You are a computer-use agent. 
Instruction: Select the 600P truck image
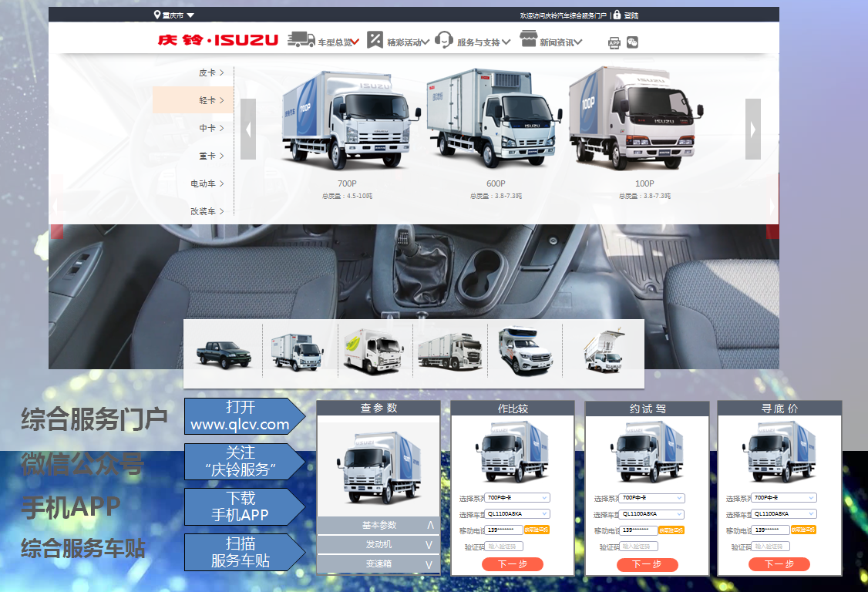(494, 118)
